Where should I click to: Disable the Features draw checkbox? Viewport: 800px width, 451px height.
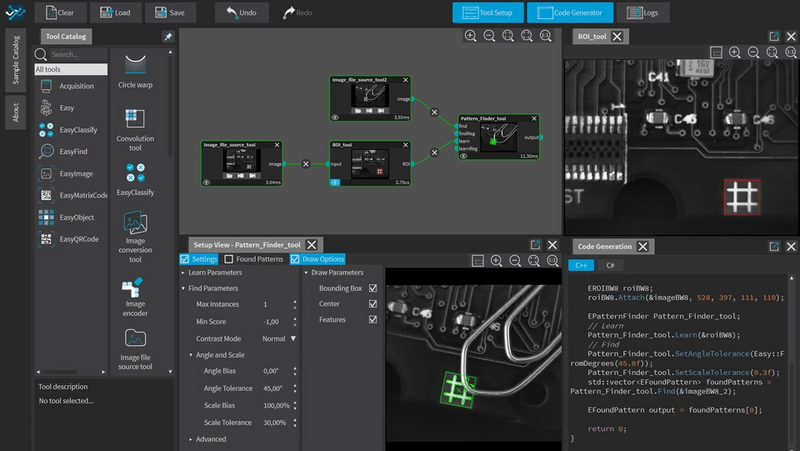[373, 320]
